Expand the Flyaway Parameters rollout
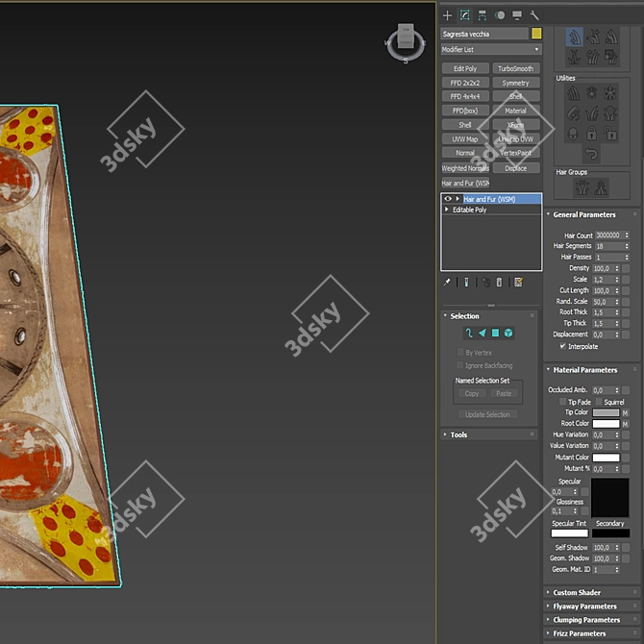This screenshot has width=644, height=644. tap(591, 607)
